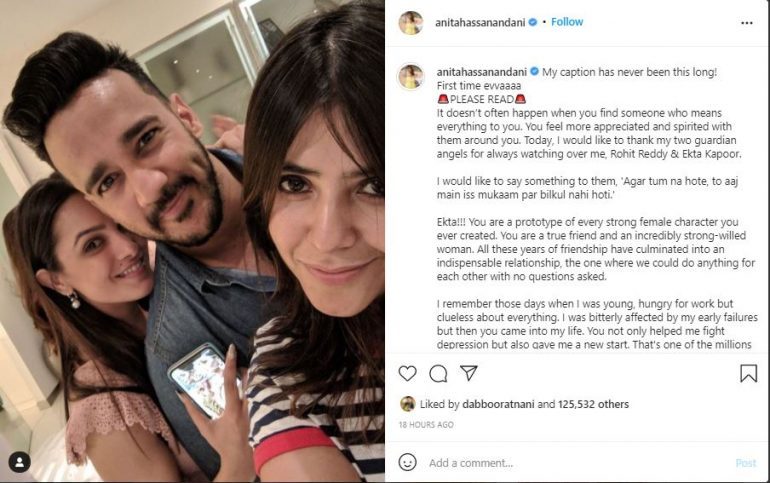Save post with bookmark icon

click(748, 373)
